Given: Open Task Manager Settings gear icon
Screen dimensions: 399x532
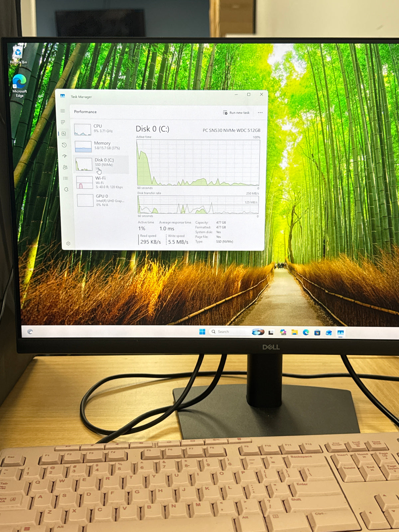Looking at the screenshot, I should coord(68,243).
